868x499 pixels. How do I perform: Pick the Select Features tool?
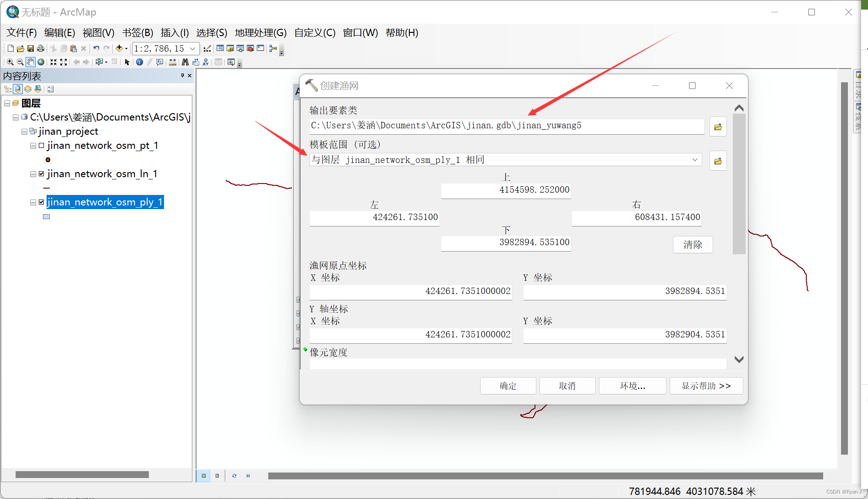(99, 62)
